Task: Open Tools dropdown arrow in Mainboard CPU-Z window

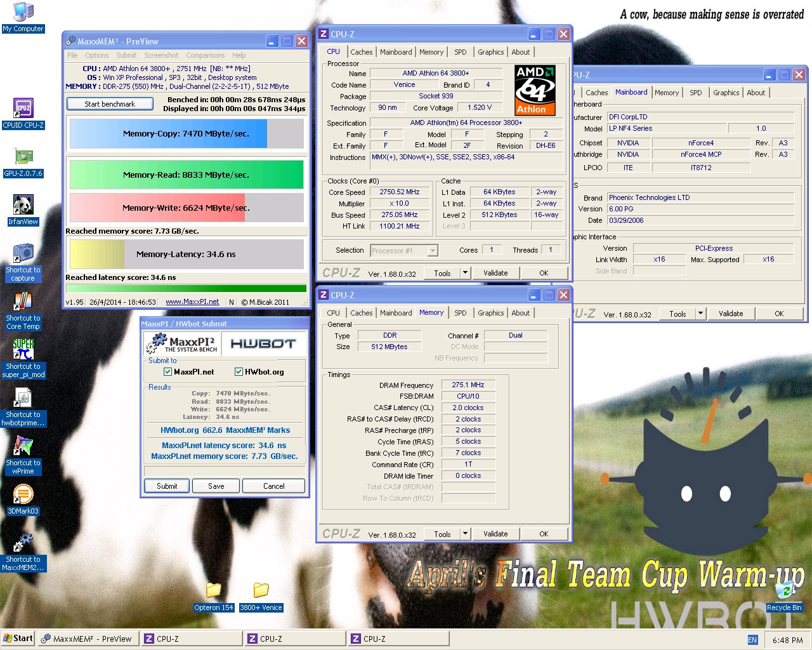Action: [700, 314]
